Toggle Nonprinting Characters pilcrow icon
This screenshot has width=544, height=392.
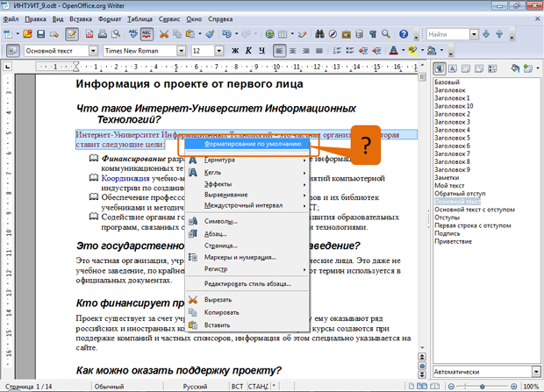pos(373,34)
